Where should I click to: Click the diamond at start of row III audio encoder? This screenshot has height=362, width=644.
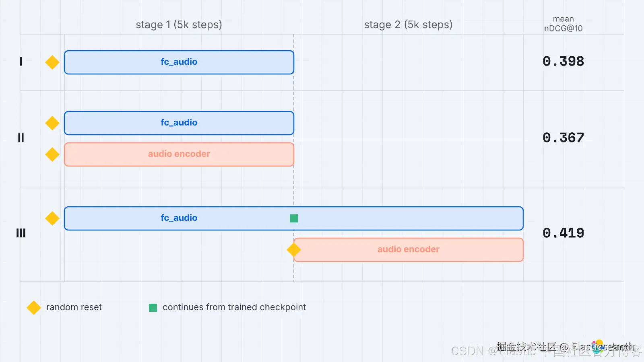coord(294,250)
